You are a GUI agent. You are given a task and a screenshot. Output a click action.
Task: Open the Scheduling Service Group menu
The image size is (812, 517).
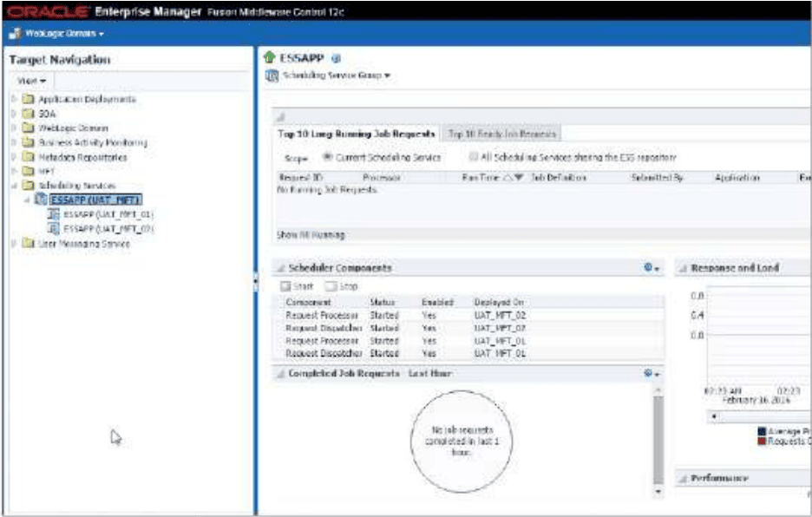pyautogui.click(x=337, y=75)
